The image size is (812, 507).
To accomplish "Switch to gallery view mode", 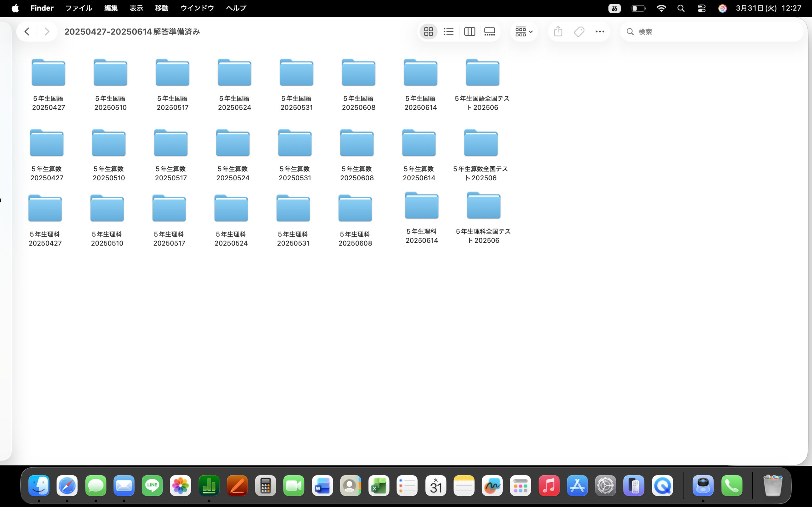I will point(489,31).
